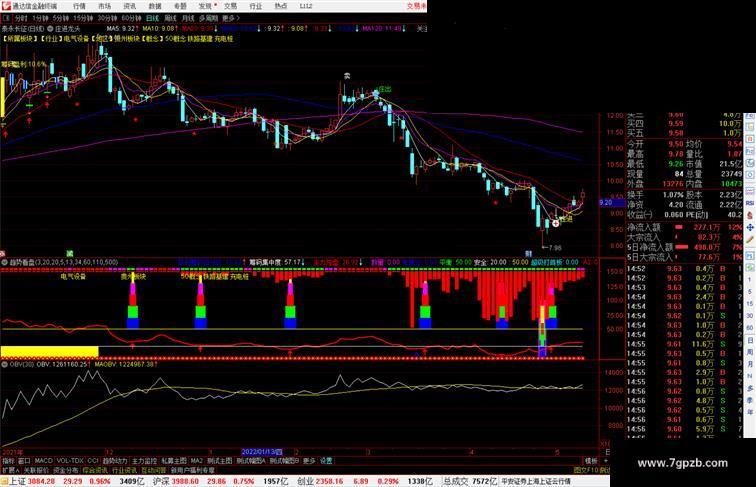Select the 季 quarterly sidebar shortcut
Screen dimensions: 756x487
coord(750,400)
